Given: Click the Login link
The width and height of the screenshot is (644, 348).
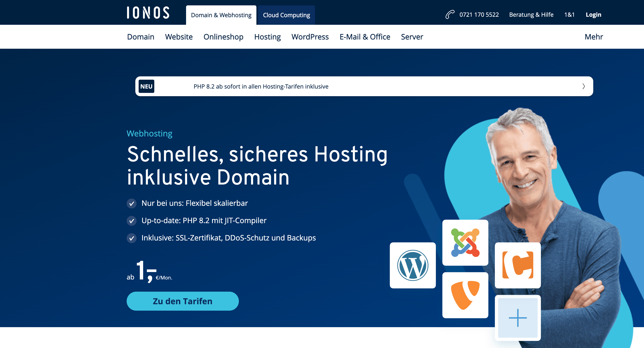Looking at the screenshot, I should tap(593, 14).
